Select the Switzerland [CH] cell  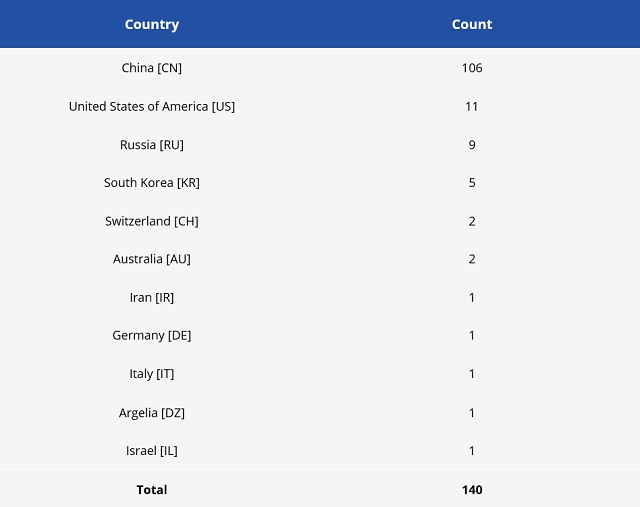152,221
